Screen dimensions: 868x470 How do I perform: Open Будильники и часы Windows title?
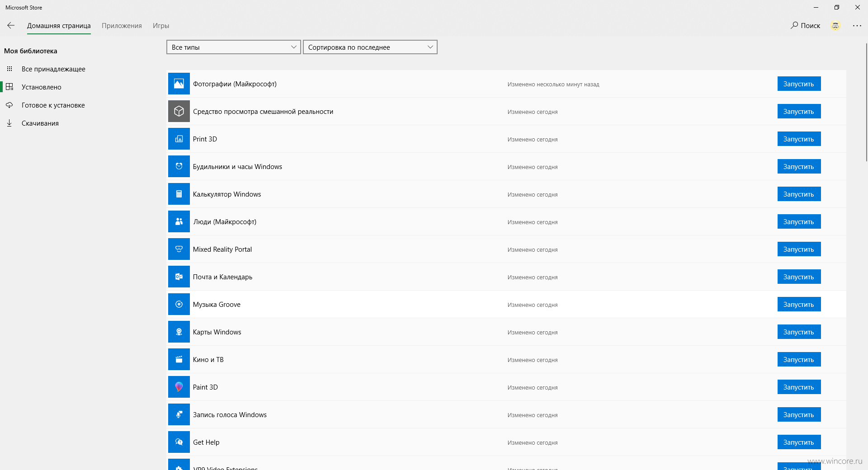coord(237,167)
